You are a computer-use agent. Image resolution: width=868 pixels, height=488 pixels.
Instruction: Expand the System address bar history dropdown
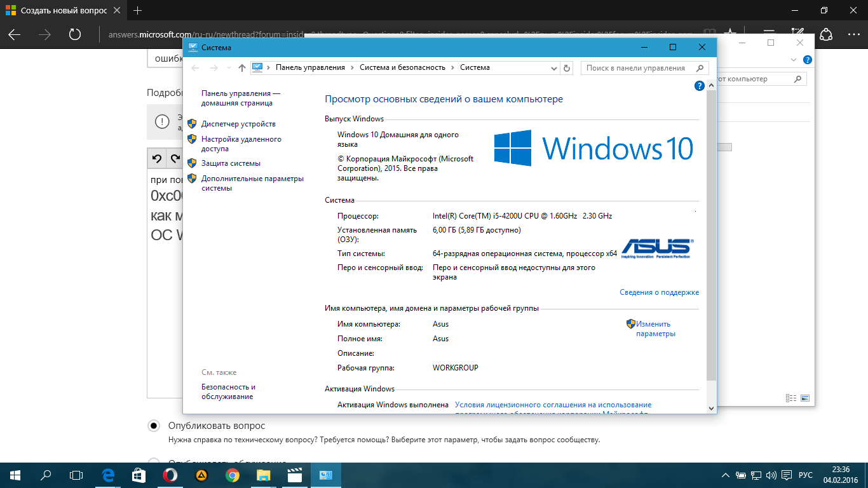[555, 68]
